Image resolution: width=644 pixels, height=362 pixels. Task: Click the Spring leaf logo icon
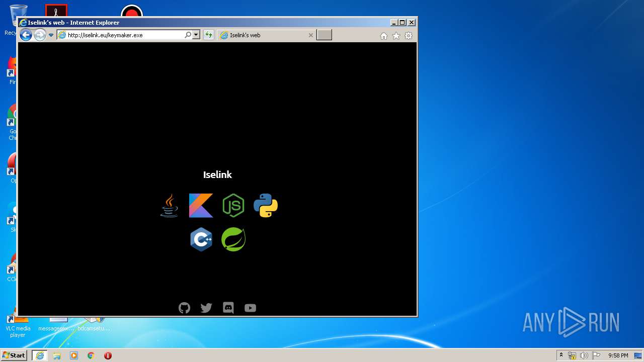tap(233, 239)
